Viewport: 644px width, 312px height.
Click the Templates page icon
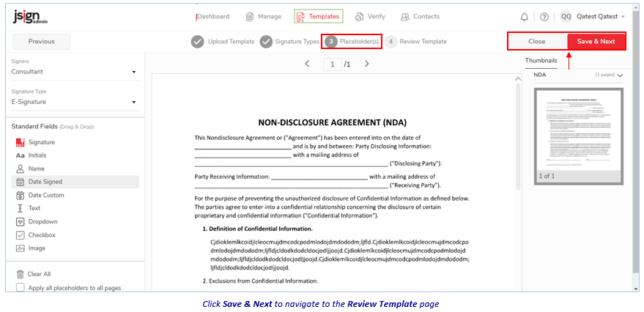point(301,17)
